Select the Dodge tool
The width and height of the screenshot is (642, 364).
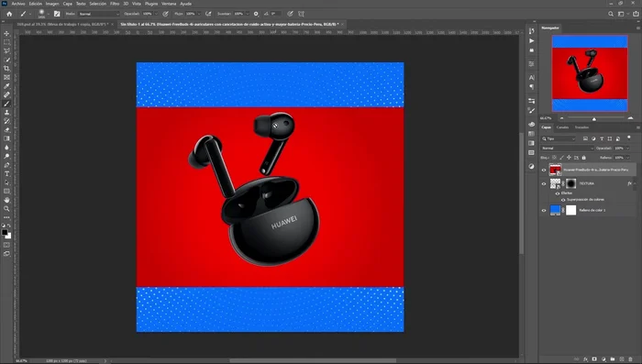click(x=6, y=156)
